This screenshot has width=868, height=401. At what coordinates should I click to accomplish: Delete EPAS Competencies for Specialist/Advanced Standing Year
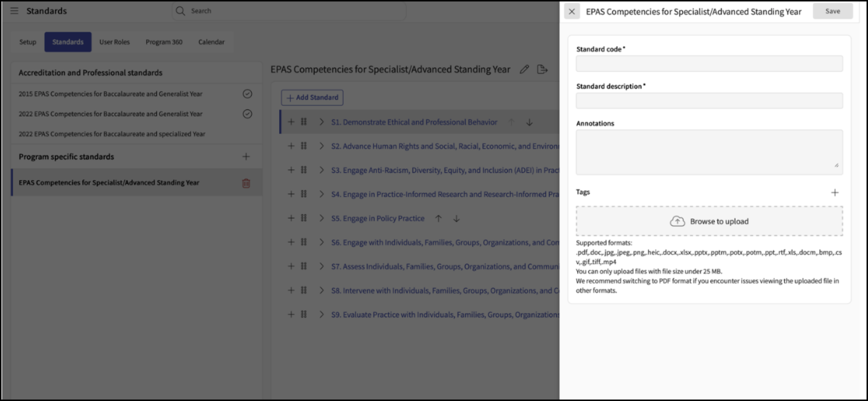(246, 183)
